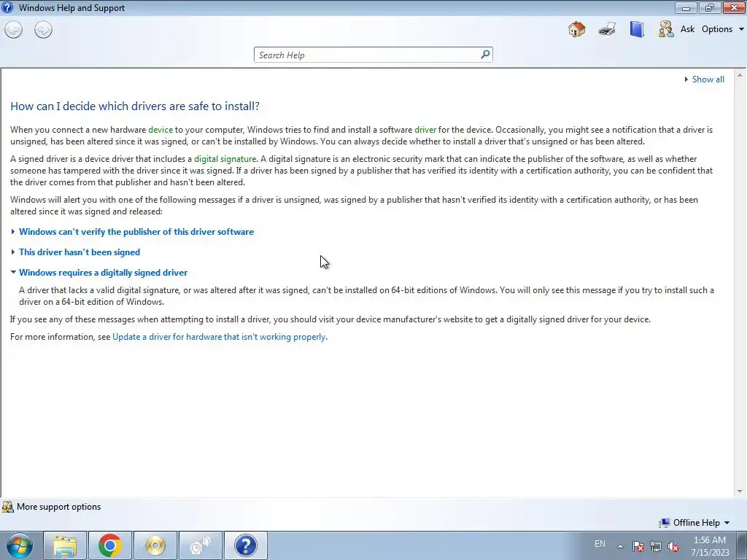Click the Ask people icon in toolbar
Viewport: 747px width, 560px height.
665,29
